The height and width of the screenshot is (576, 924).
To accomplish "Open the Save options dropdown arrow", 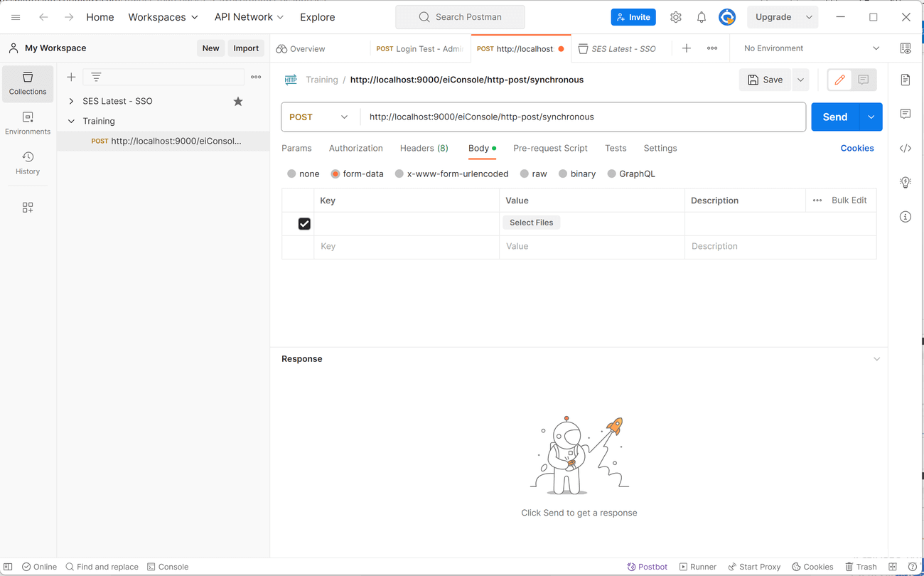I will tap(800, 80).
